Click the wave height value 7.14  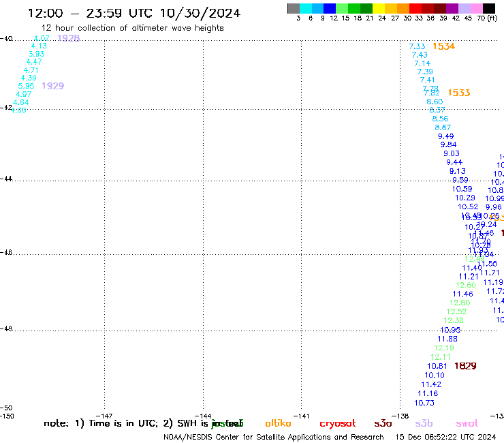(422, 63)
